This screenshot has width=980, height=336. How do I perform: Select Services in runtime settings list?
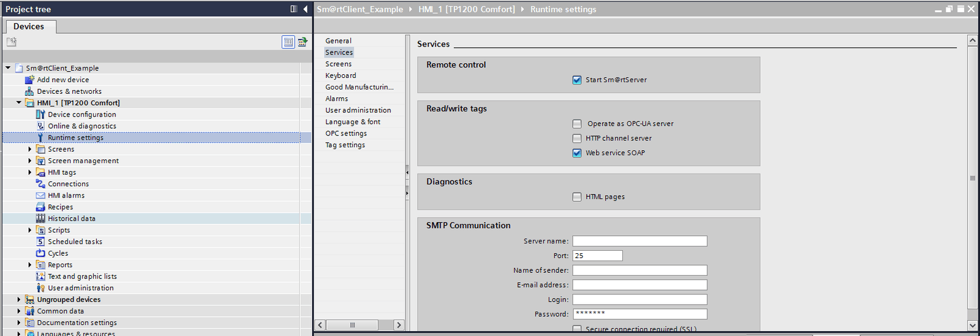339,53
